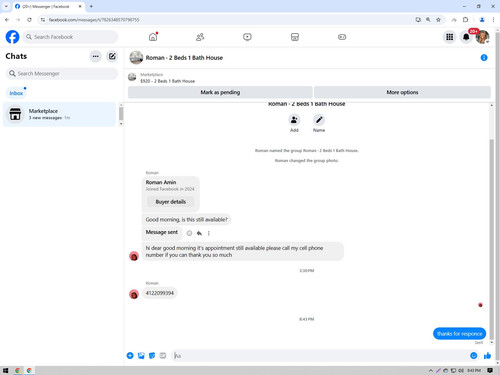Choose a GIF in composer
Screen dimensions: 500x375
click(163, 356)
